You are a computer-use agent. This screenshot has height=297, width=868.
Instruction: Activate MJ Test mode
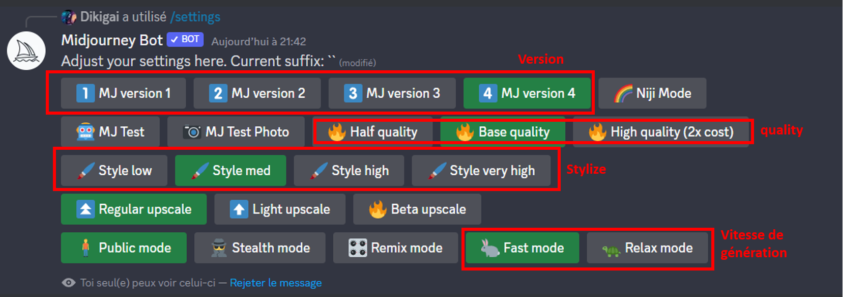point(110,132)
